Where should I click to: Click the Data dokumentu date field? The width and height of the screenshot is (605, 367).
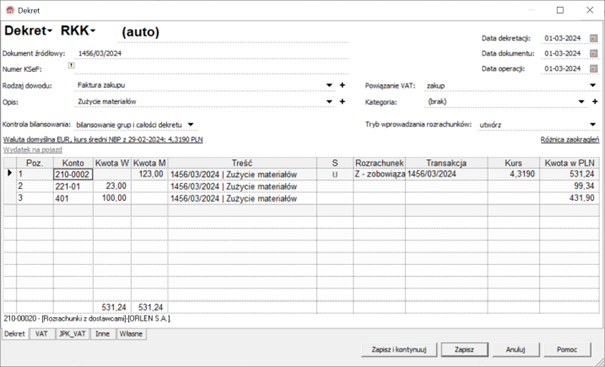coord(563,54)
